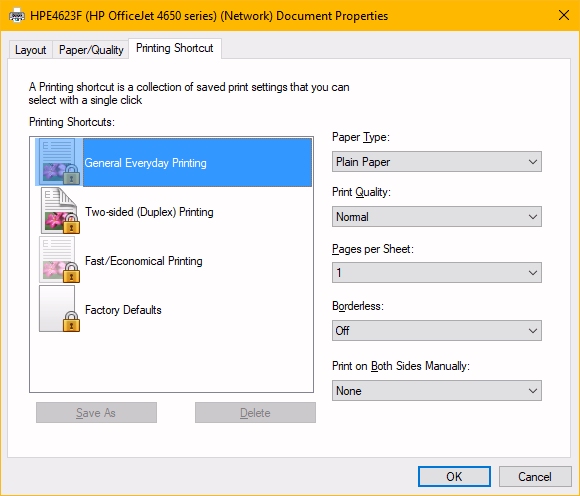580x496 pixels.
Task: Click the Fast/Economical Printing shortcut icon
Action: coord(59,260)
